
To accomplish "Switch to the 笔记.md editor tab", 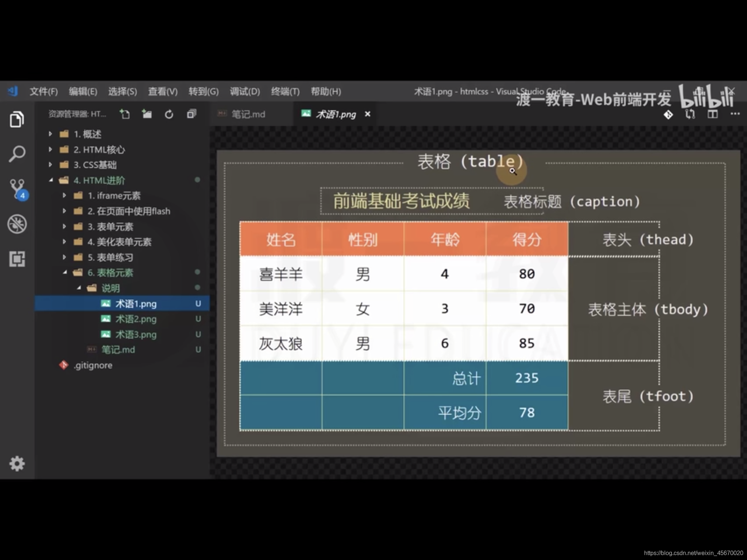I will 252,114.
